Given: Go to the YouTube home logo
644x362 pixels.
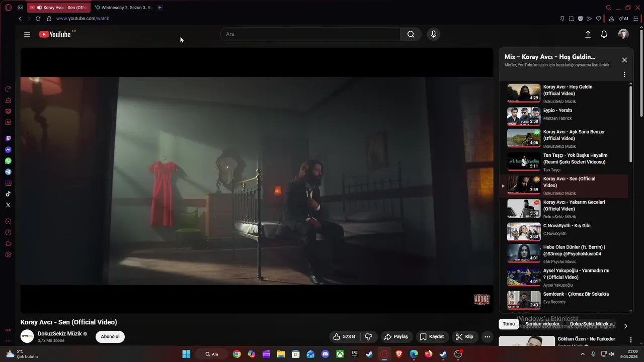Looking at the screenshot, I should pos(55,34).
